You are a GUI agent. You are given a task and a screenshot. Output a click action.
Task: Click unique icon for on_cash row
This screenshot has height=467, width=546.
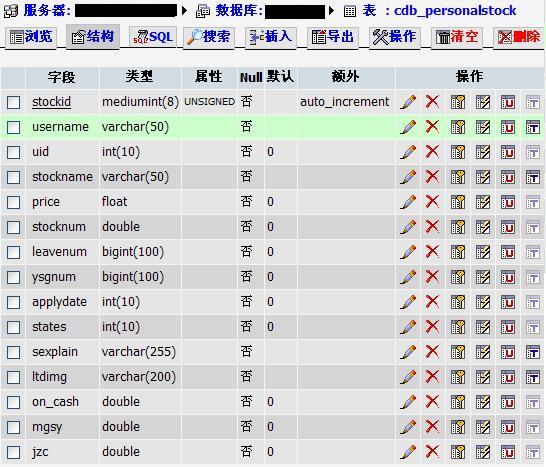(x=508, y=402)
